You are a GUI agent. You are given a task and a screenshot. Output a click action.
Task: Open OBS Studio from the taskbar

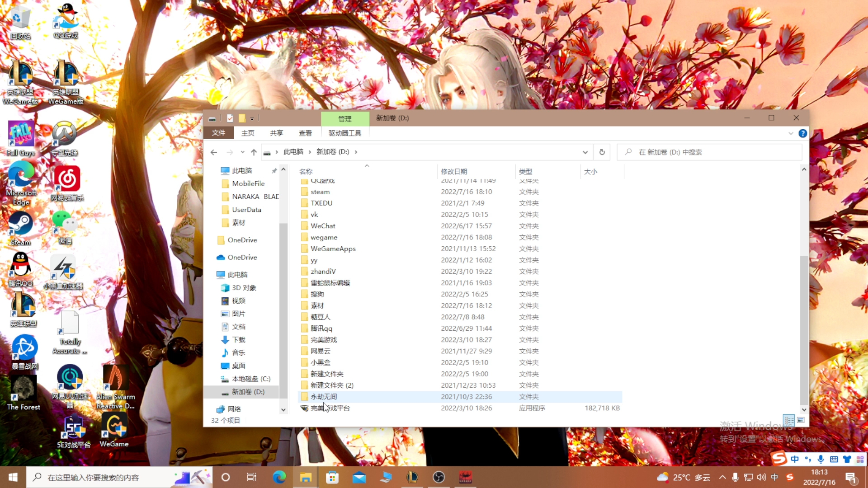[x=439, y=477]
